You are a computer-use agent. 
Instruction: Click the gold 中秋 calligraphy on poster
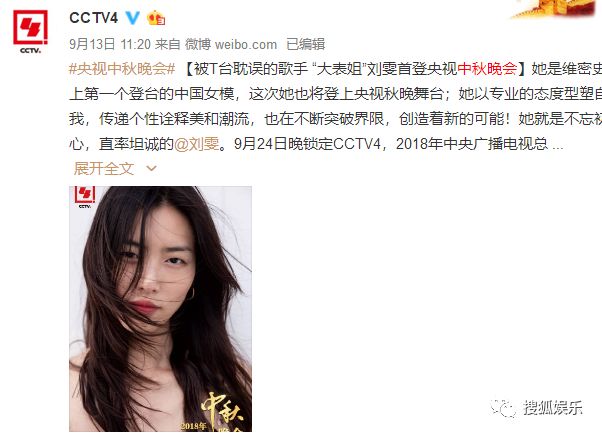pyautogui.click(x=222, y=409)
